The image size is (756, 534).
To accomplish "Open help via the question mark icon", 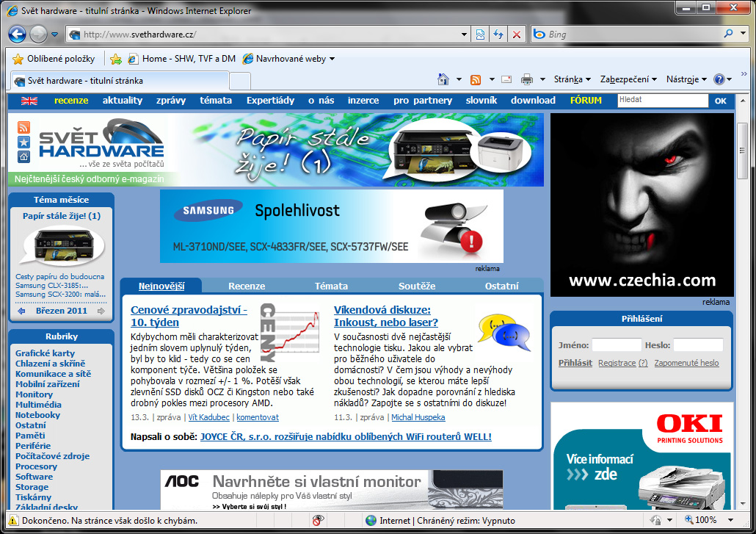I will (719, 79).
